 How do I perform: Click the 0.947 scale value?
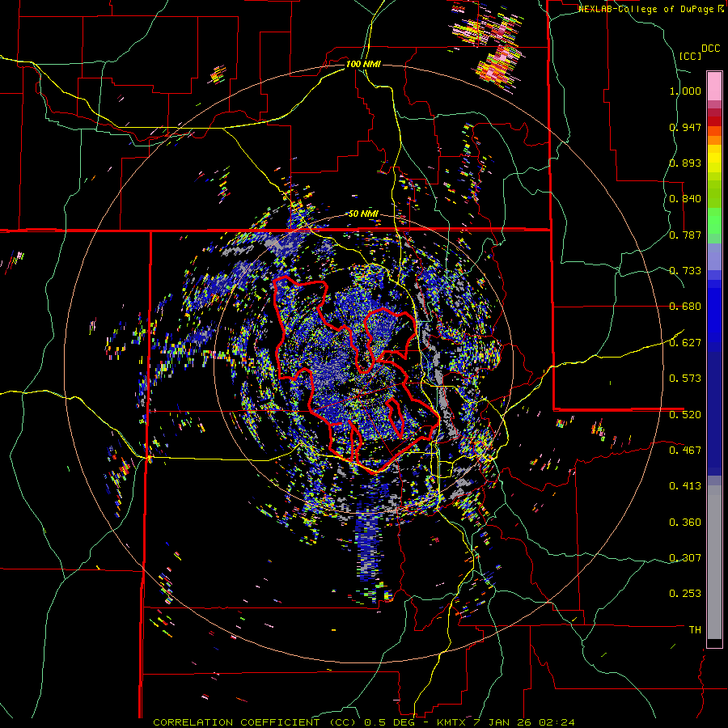685,127
